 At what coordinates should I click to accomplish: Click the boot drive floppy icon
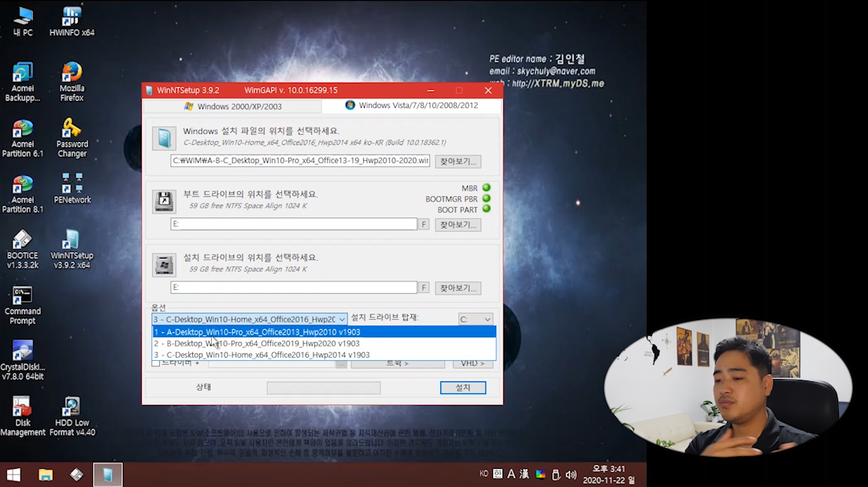pyautogui.click(x=164, y=201)
